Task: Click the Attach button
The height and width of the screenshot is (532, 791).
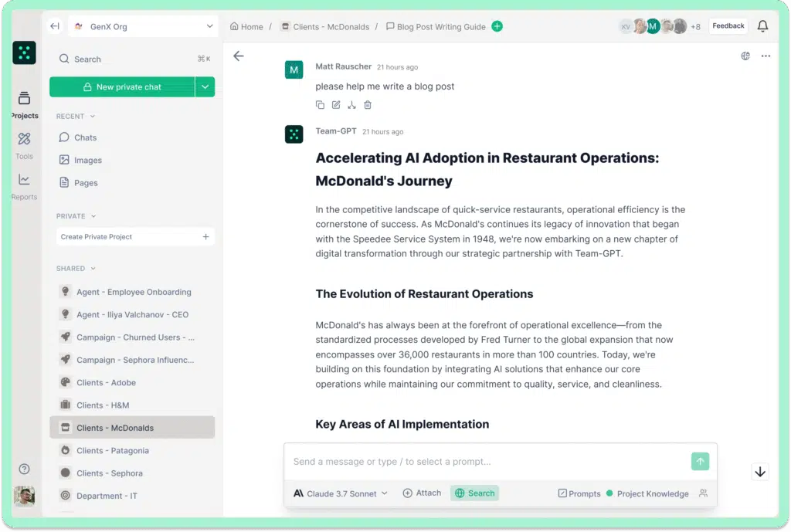Action: [422, 493]
